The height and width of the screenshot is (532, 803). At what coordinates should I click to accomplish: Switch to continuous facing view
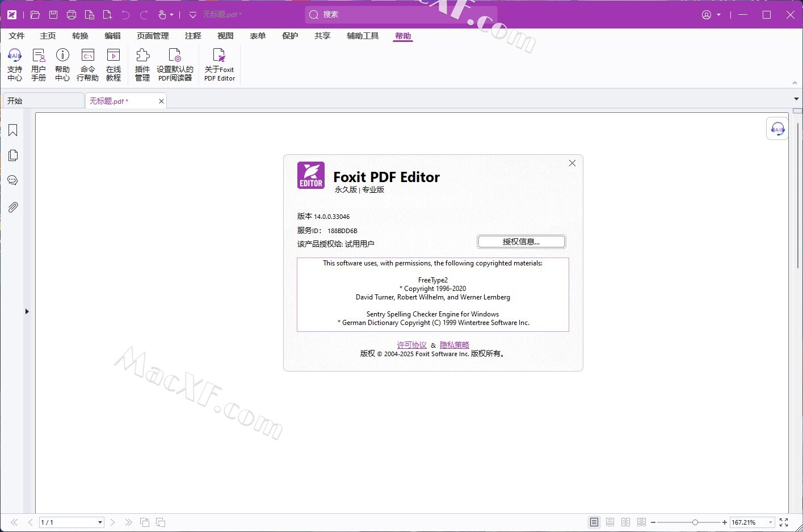[x=642, y=522]
